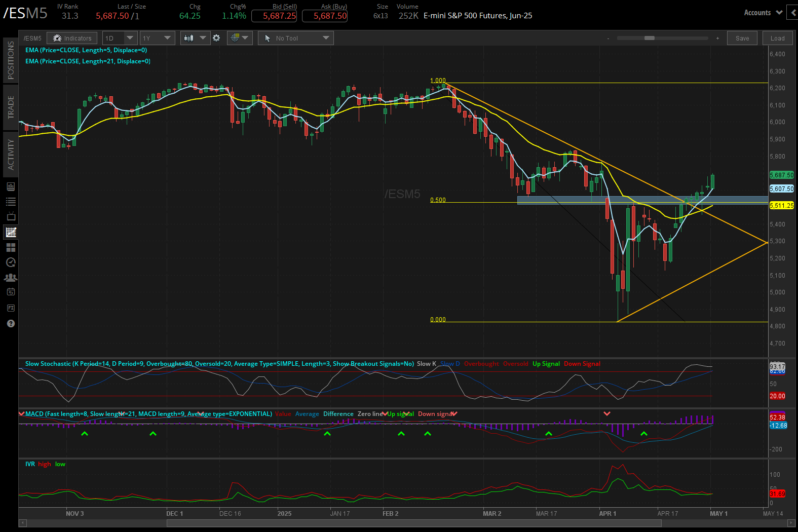Load a saved chart layout
Image resolution: width=798 pixels, height=532 pixels.
click(777, 38)
